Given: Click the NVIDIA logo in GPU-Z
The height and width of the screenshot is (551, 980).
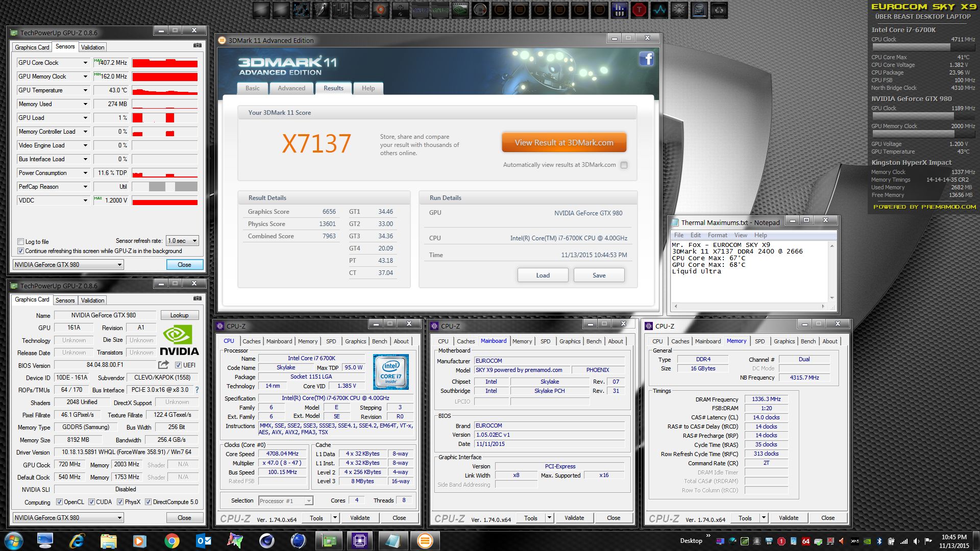Looking at the screenshot, I should (x=179, y=340).
